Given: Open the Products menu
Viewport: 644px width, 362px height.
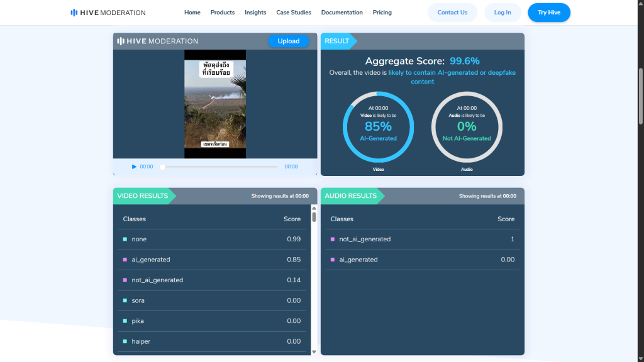Looking at the screenshot, I should point(223,13).
